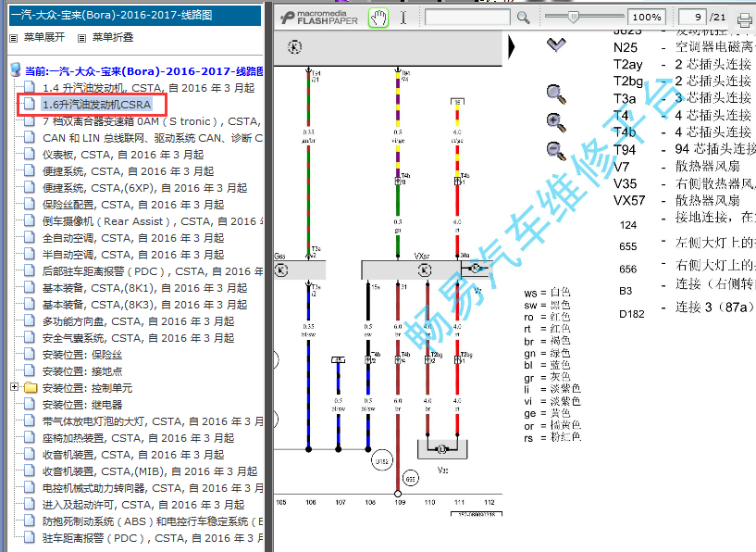Open 7 档双离合器变速箱 0AM diagram
Image resolution: width=756 pixels, height=552 pixels.
point(152,121)
